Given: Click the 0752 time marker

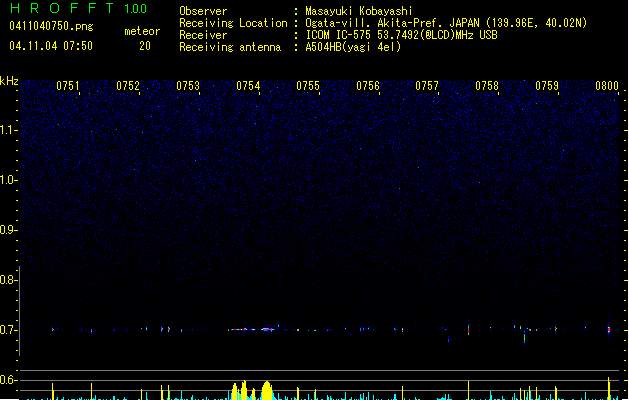Looking at the screenshot, I should tap(128, 86).
